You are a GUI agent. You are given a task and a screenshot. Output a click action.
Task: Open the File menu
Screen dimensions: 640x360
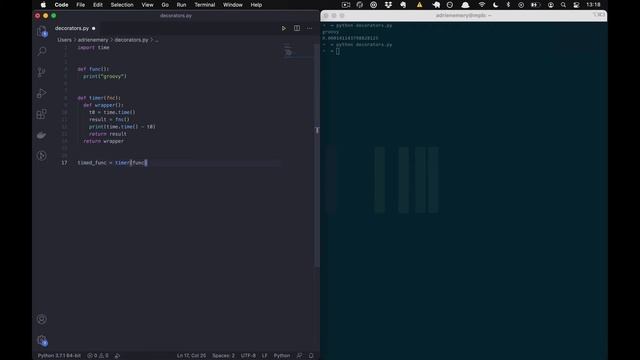[x=81, y=5]
